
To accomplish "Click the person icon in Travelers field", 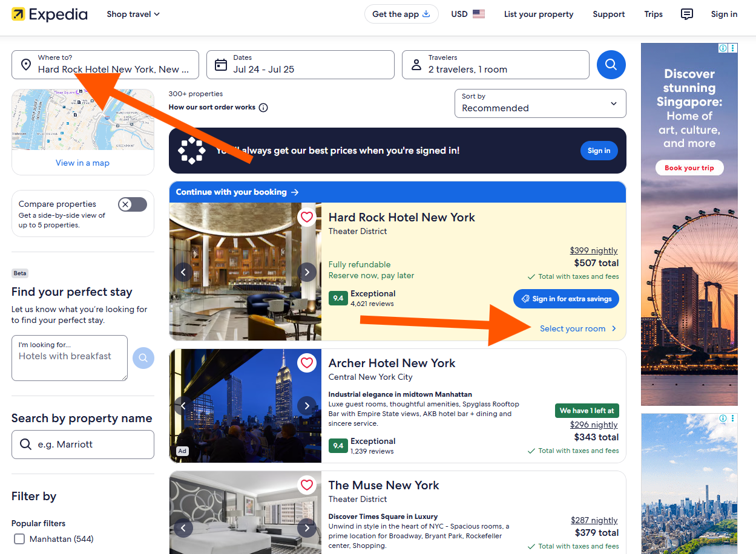I will (x=416, y=65).
